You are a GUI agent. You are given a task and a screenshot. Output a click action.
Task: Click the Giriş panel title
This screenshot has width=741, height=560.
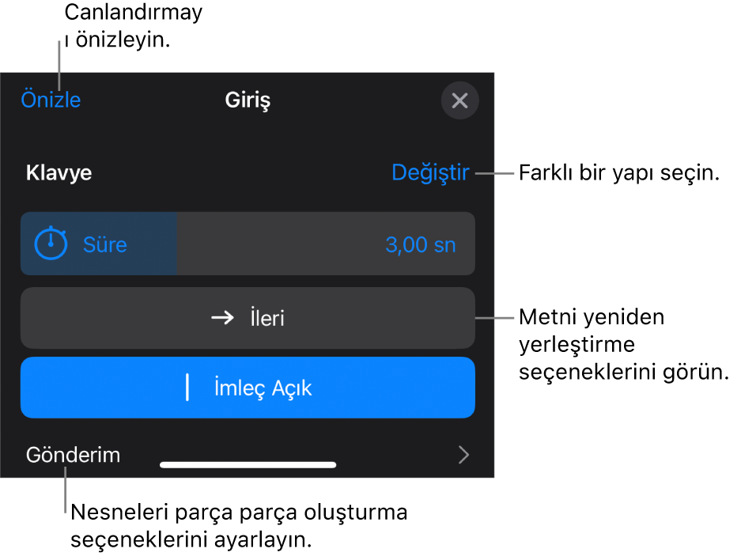[248, 100]
